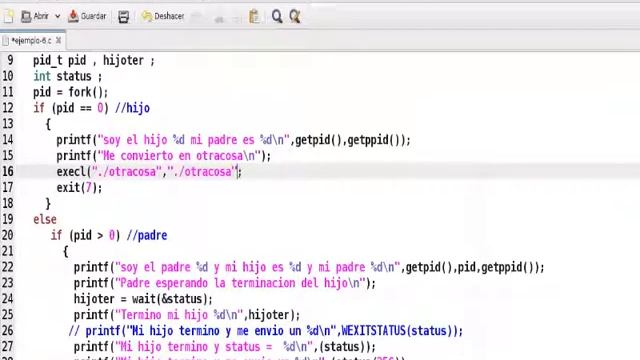Screen dimensions: 640x360
Task: Click 'soy el padre' printf string
Action: point(257,267)
